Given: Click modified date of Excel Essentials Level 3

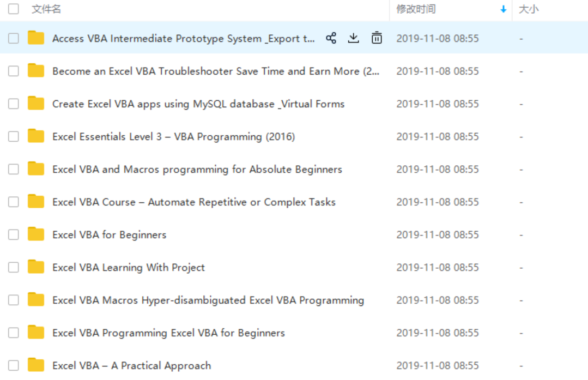Looking at the screenshot, I should click(438, 136).
